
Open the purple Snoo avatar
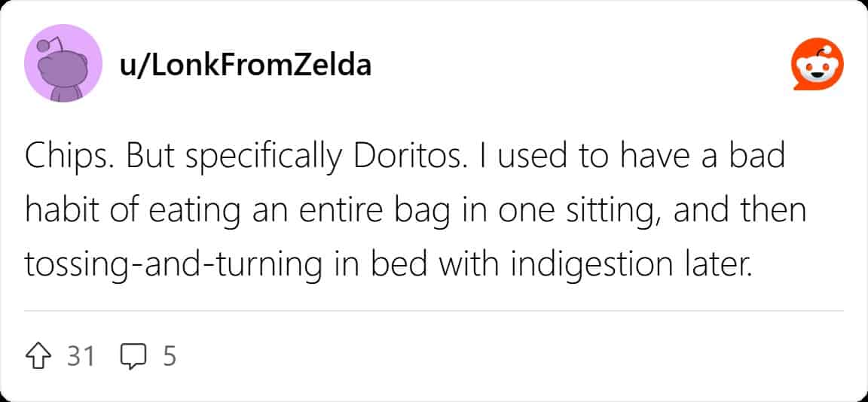(63, 63)
